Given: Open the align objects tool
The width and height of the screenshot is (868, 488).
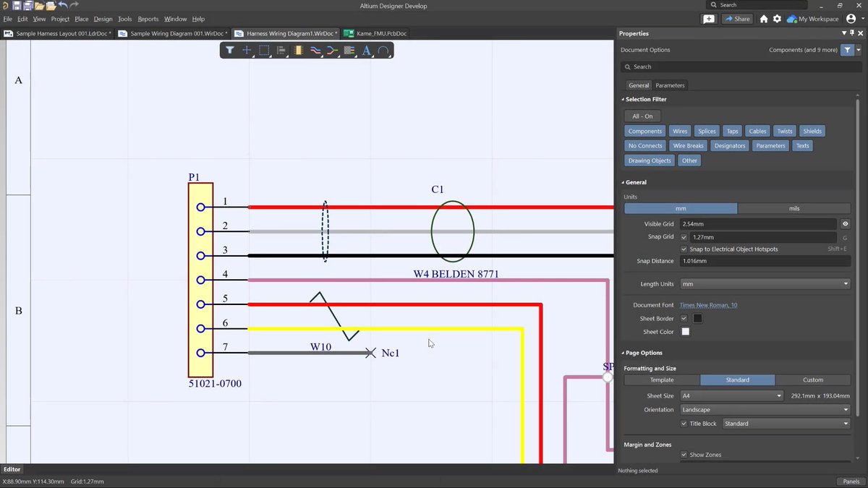Looking at the screenshot, I should coord(281,51).
